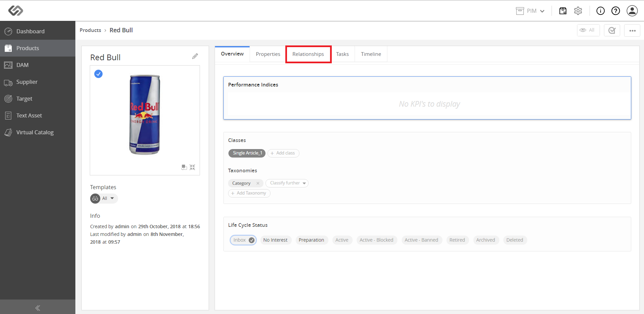Viewport: 644px width, 314px height.
Task: Switch to the Timeline tab
Action: click(371, 54)
